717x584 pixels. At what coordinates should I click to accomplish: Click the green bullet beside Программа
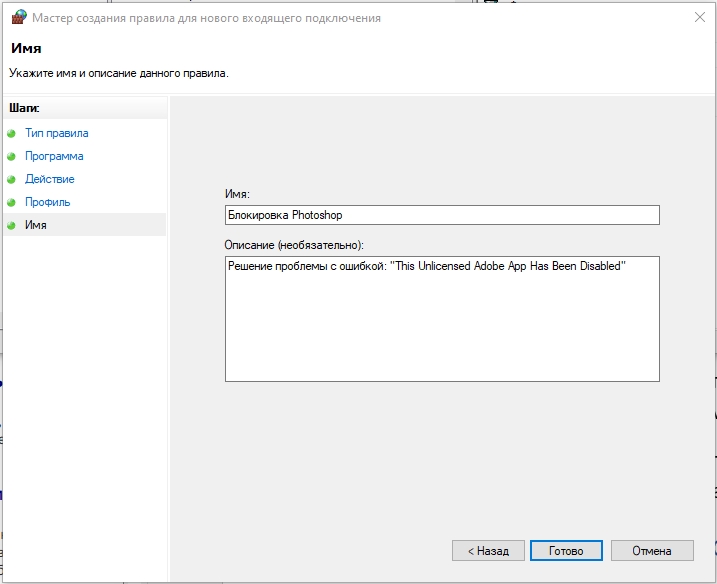(12, 156)
